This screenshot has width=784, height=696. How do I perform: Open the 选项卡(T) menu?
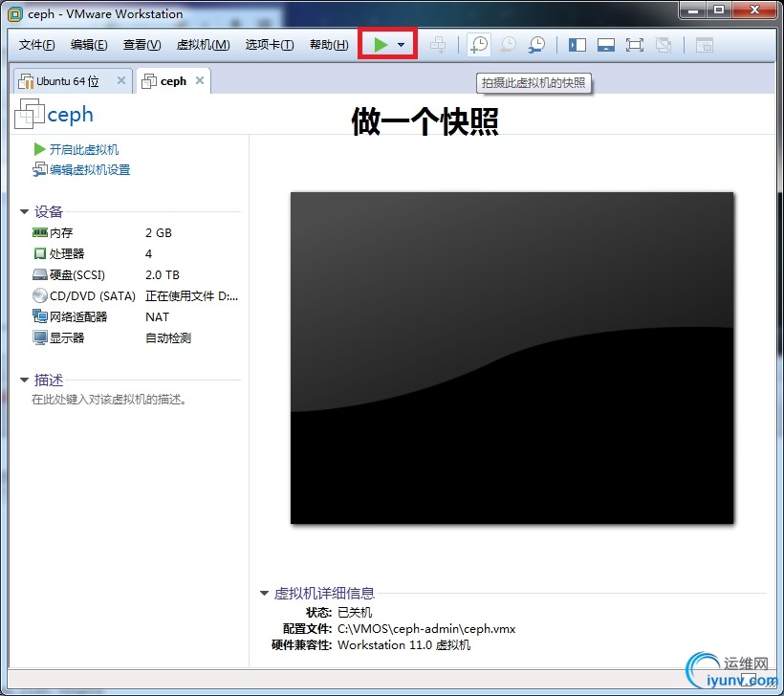[x=270, y=45]
